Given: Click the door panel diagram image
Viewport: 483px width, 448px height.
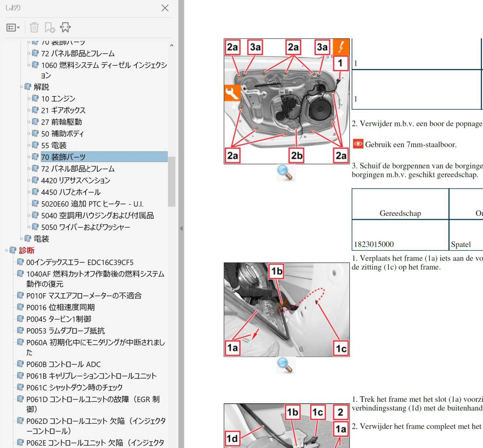Looking at the screenshot, I should [287, 101].
